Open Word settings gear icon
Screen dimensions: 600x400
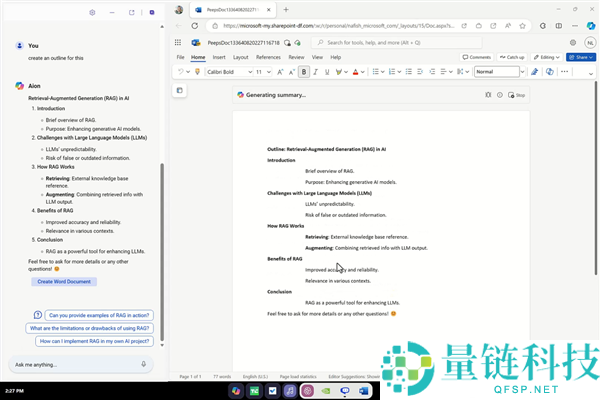[x=573, y=42]
